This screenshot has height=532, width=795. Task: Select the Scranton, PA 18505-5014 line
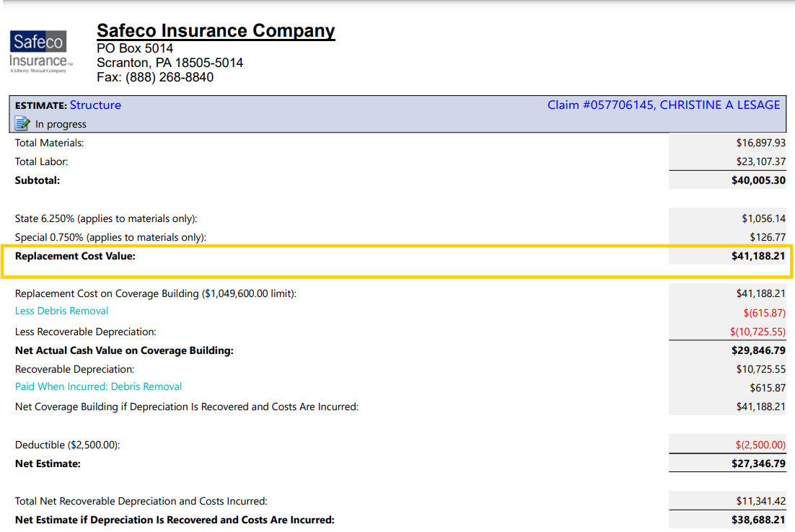pyautogui.click(x=170, y=63)
